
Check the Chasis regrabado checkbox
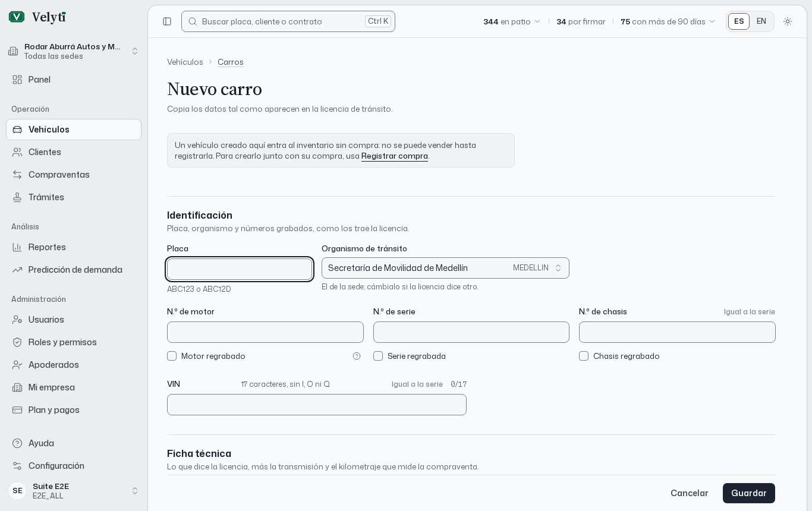(584, 356)
